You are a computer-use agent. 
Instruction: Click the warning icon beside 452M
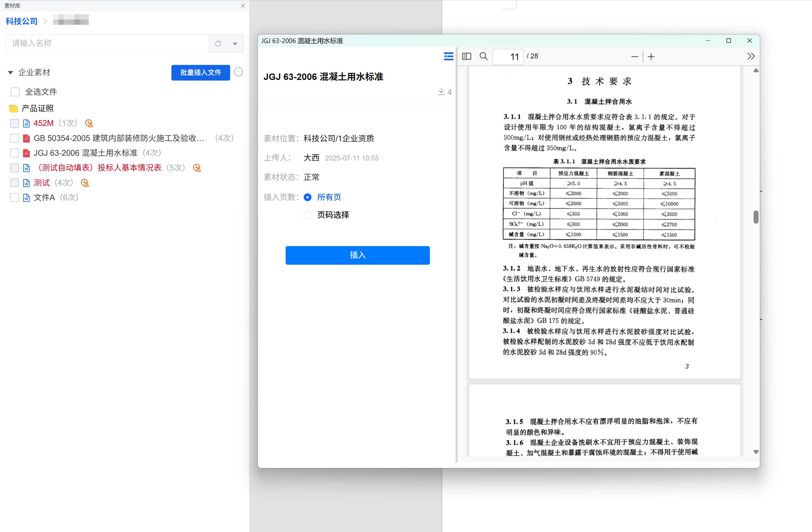89,124
